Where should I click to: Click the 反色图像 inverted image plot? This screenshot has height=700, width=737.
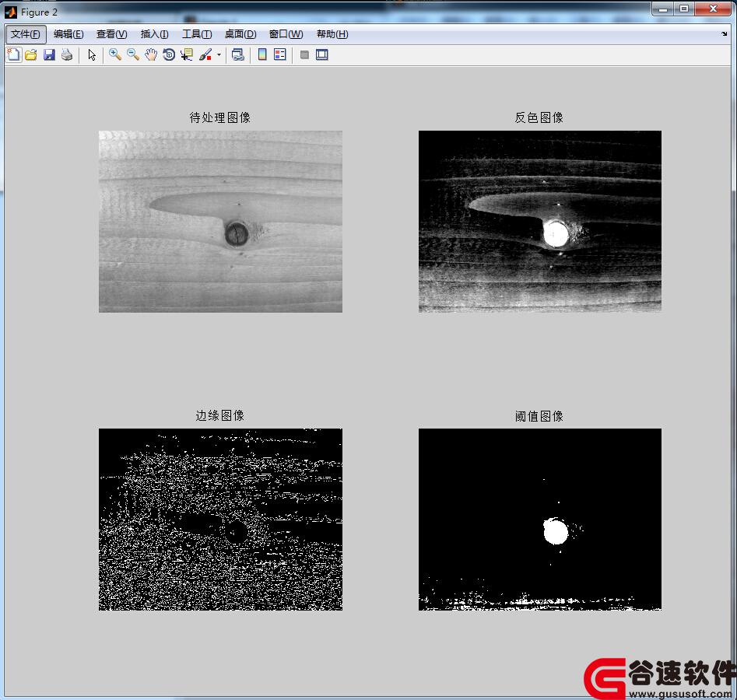click(x=540, y=222)
